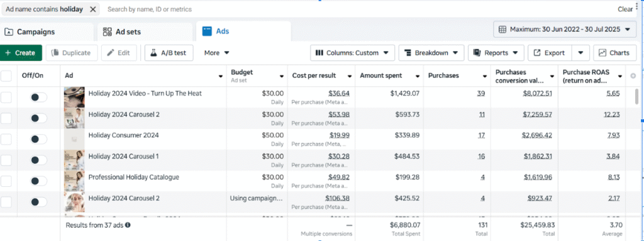
Task: Toggle on Holiday 2024 Video - Turn Up The Heat
Action: 38,98
